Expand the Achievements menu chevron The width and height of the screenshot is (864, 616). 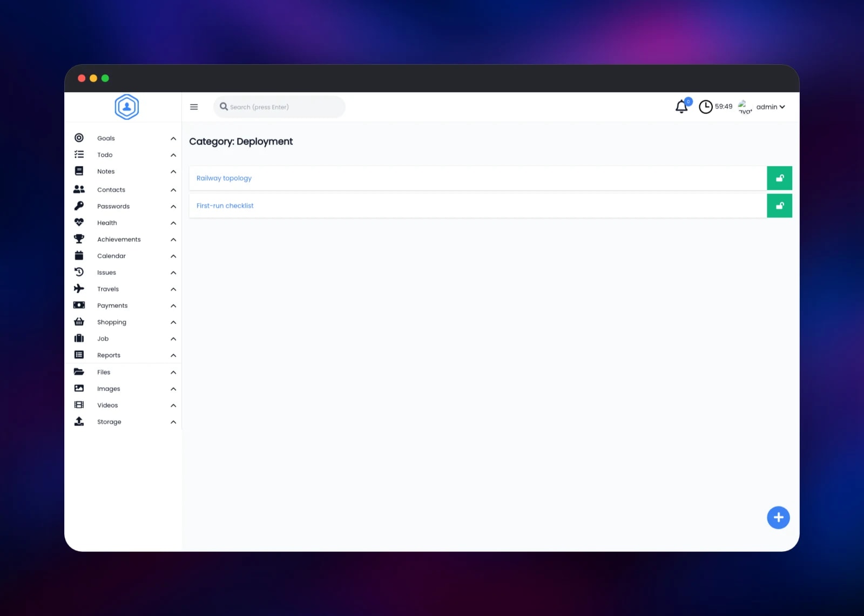point(173,240)
